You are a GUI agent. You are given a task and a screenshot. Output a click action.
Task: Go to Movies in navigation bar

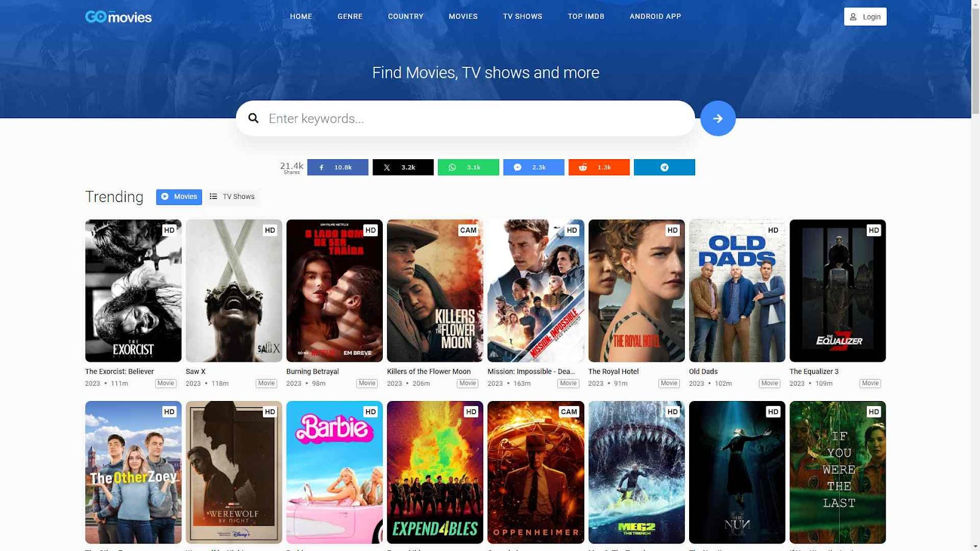pyautogui.click(x=463, y=17)
